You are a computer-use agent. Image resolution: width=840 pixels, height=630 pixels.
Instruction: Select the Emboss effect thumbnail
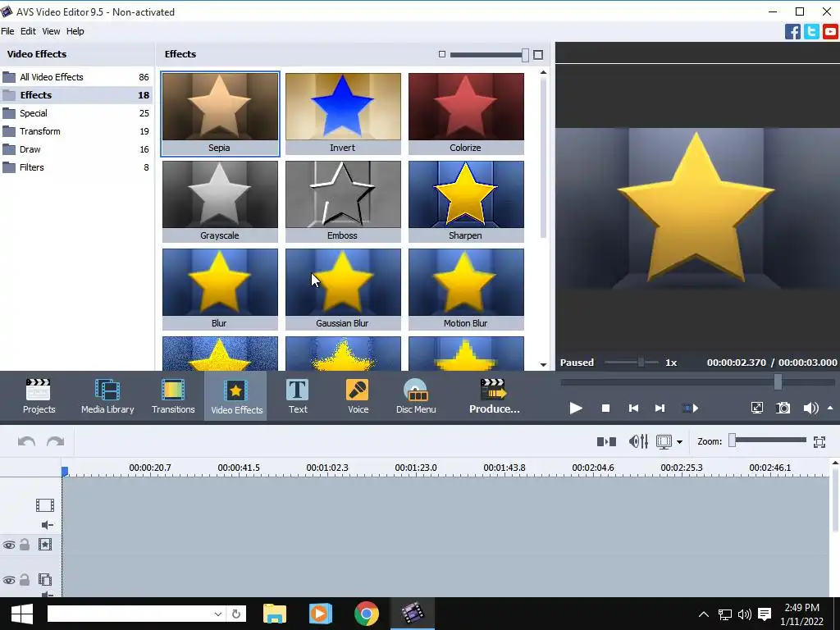343,202
